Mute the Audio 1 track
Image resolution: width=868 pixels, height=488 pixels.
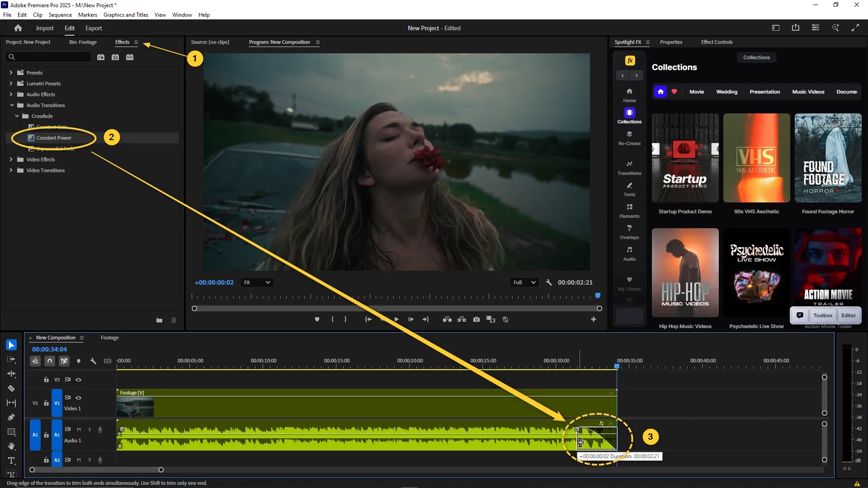click(79, 430)
